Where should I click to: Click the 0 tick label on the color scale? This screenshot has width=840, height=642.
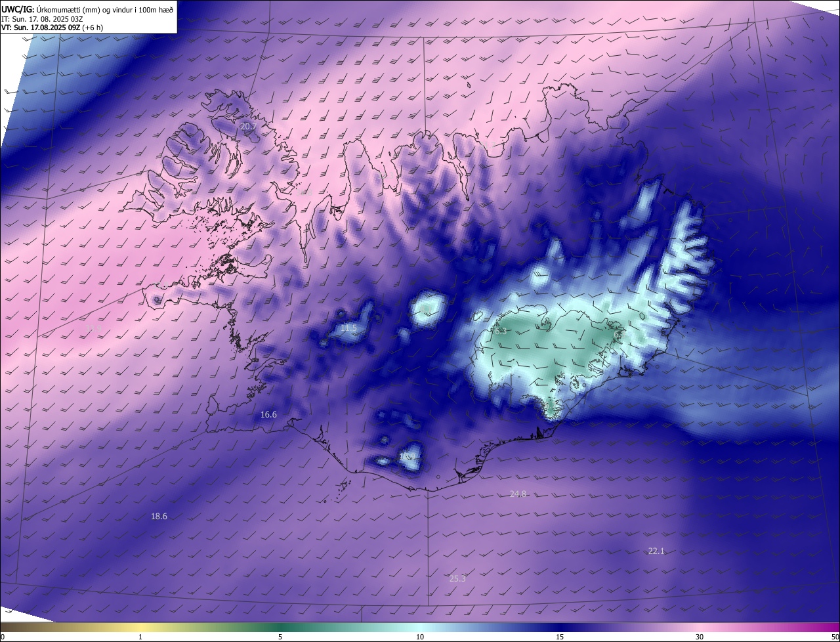[x=3, y=637]
